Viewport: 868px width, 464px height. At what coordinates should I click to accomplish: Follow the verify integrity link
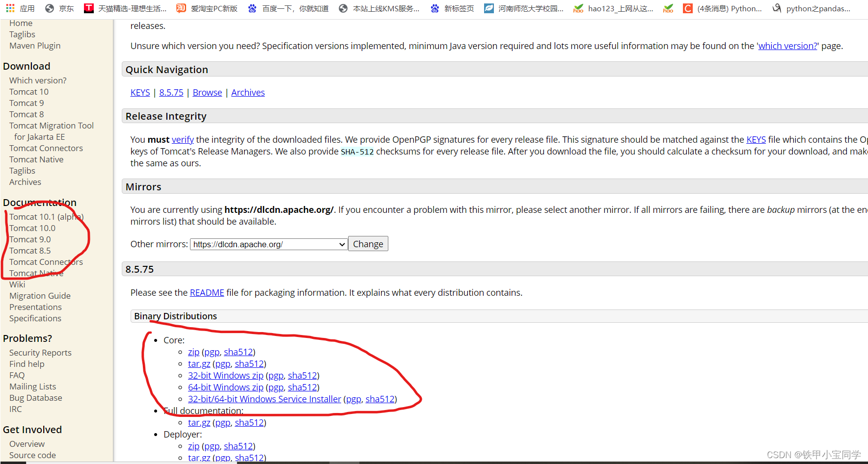click(x=183, y=140)
